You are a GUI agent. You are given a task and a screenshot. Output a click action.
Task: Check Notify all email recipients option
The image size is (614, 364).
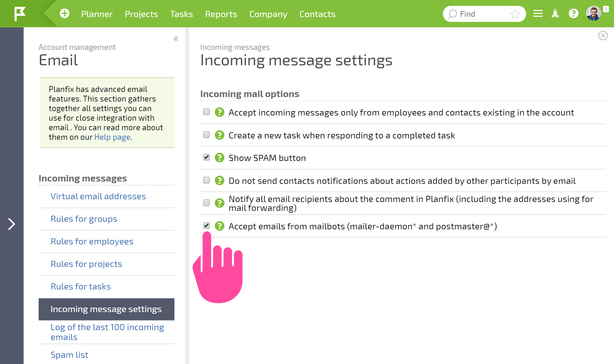tap(206, 203)
